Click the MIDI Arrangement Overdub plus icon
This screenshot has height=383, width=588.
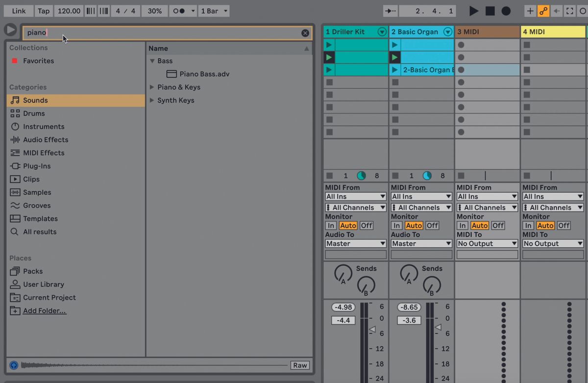tap(530, 11)
